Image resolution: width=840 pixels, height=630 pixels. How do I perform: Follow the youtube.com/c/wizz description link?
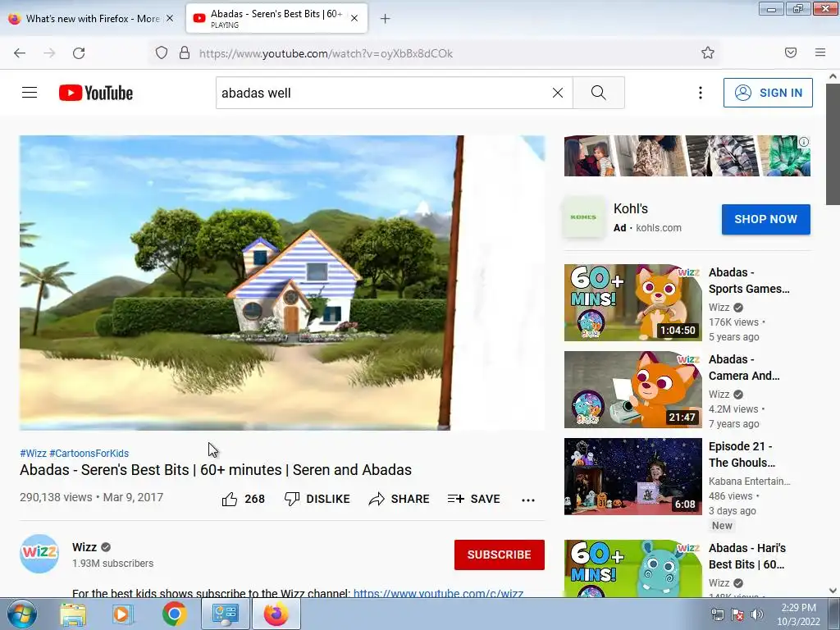pyautogui.click(x=438, y=593)
